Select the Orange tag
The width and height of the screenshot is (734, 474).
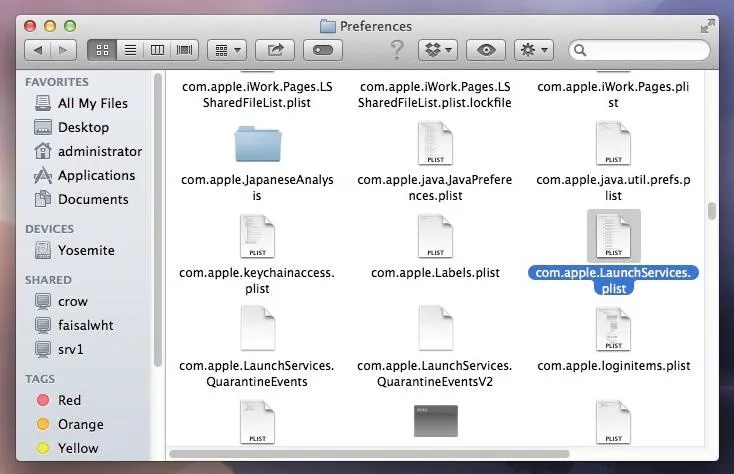click(69, 424)
